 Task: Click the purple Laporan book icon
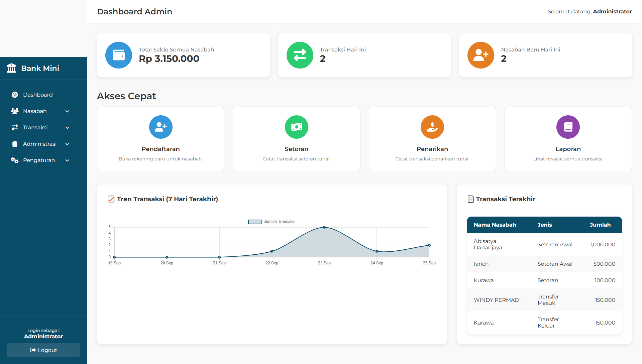(568, 127)
